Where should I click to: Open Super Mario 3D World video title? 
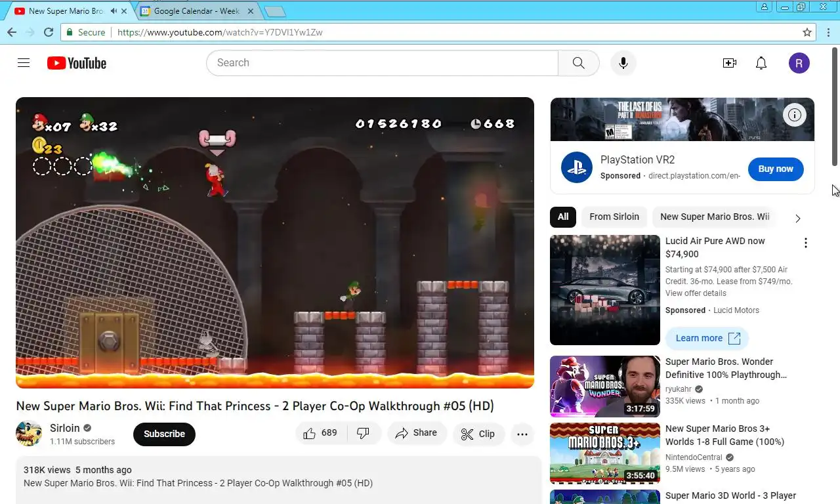(730, 495)
